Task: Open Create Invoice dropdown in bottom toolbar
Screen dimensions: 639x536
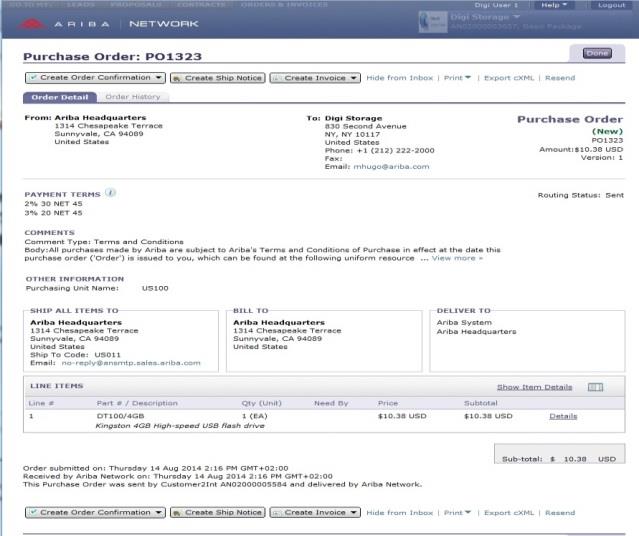Action: pos(315,512)
